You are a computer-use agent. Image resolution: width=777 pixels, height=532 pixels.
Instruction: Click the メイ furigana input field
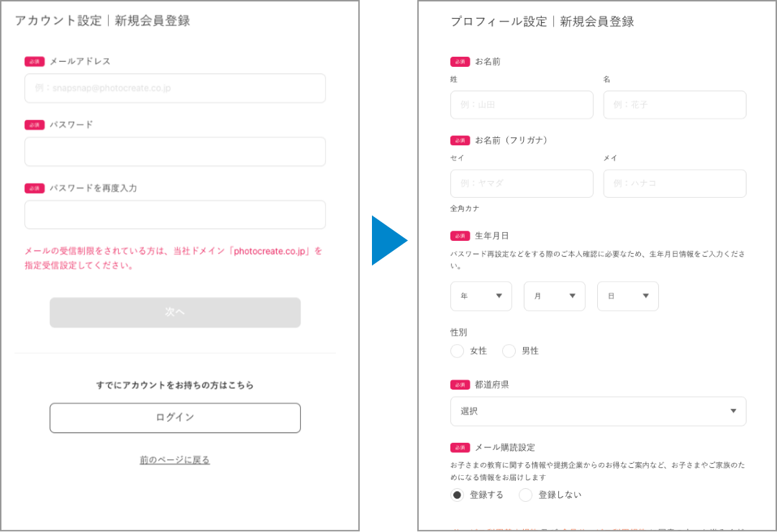tap(674, 183)
